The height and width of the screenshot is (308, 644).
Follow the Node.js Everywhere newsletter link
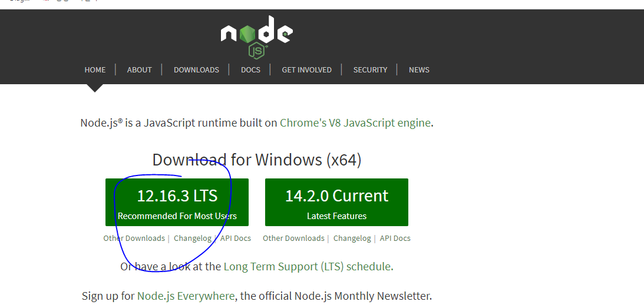pos(186,296)
